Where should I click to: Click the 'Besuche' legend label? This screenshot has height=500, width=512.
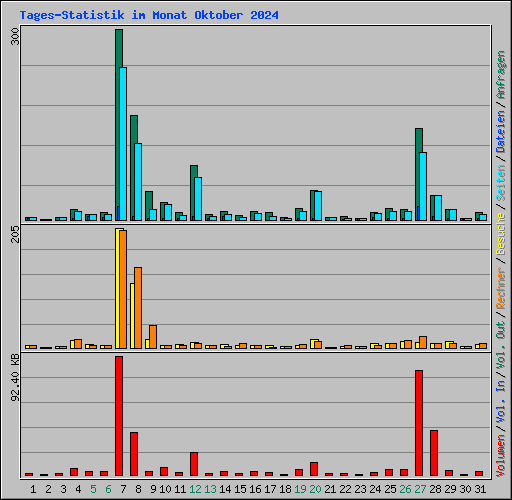pos(501,234)
